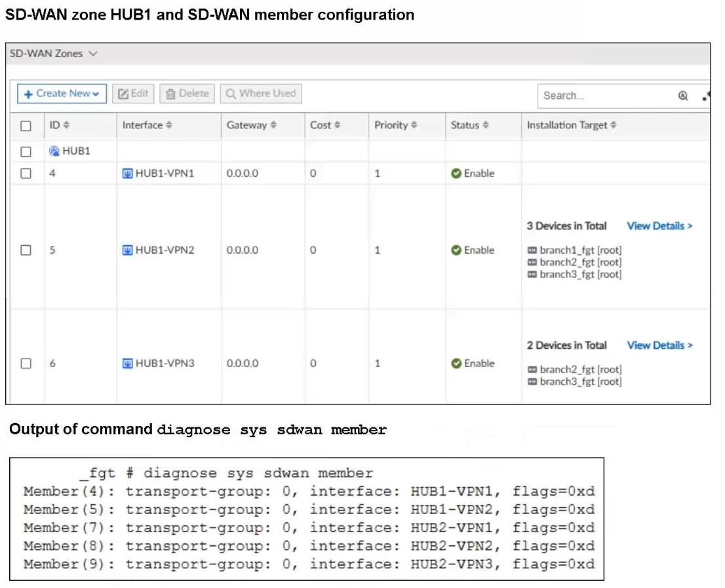Click the HUB1 zone globe icon

pyautogui.click(x=54, y=151)
